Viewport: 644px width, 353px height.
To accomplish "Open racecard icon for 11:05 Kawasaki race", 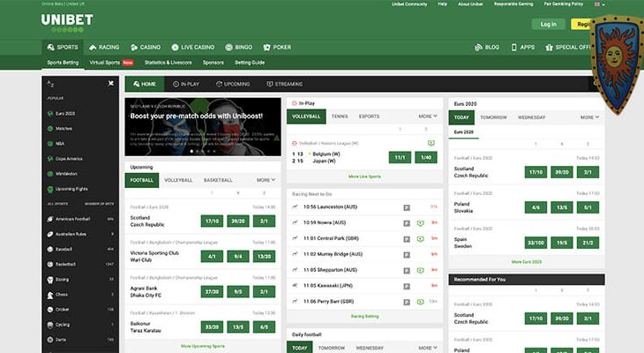I will (407, 287).
